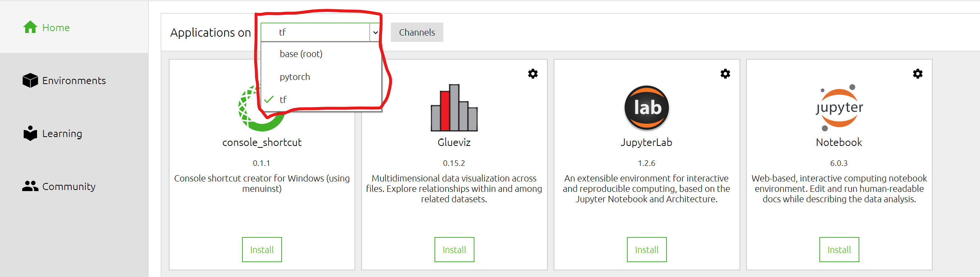The width and height of the screenshot is (980, 277).
Task: Select base (root) environment
Action: point(322,54)
